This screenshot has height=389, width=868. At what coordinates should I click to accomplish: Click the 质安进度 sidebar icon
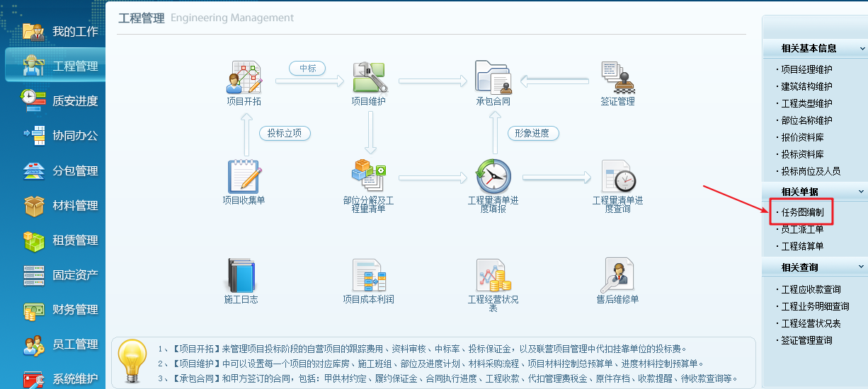(x=34, y=100)
